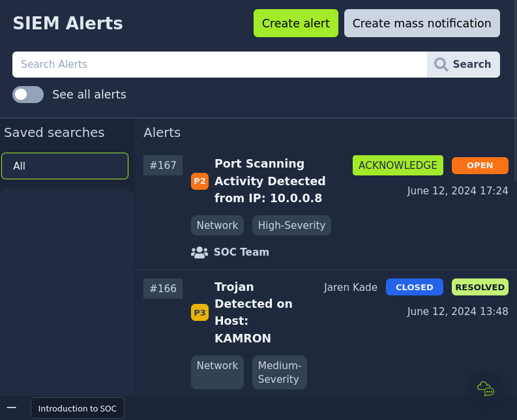This screenshot has width=517, height=420.
Task: Click the High-Severity tag
Action: [291, 226]
